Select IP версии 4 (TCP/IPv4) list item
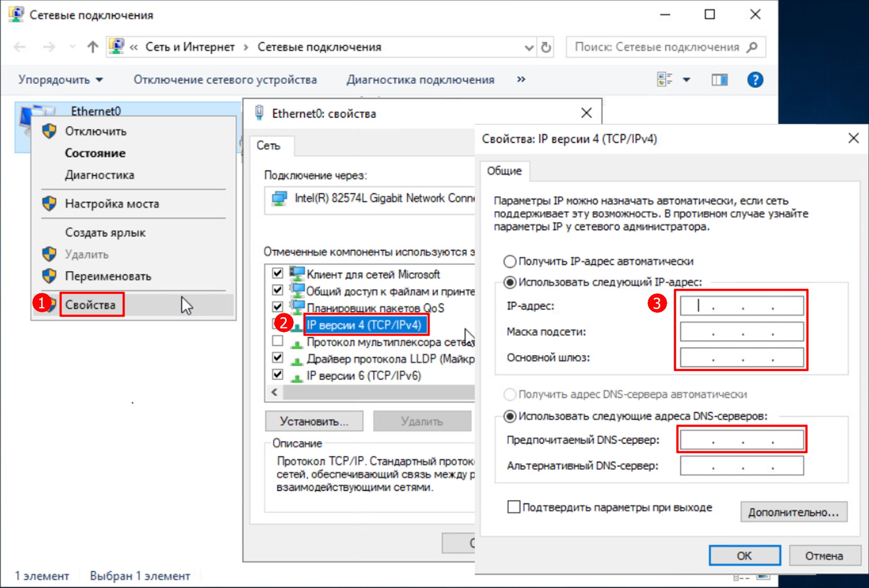869x588 pixels. tap(364, 325)
